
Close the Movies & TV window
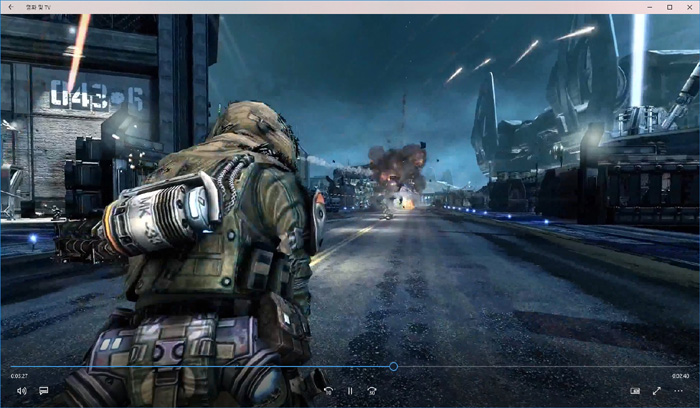[690, 7]
